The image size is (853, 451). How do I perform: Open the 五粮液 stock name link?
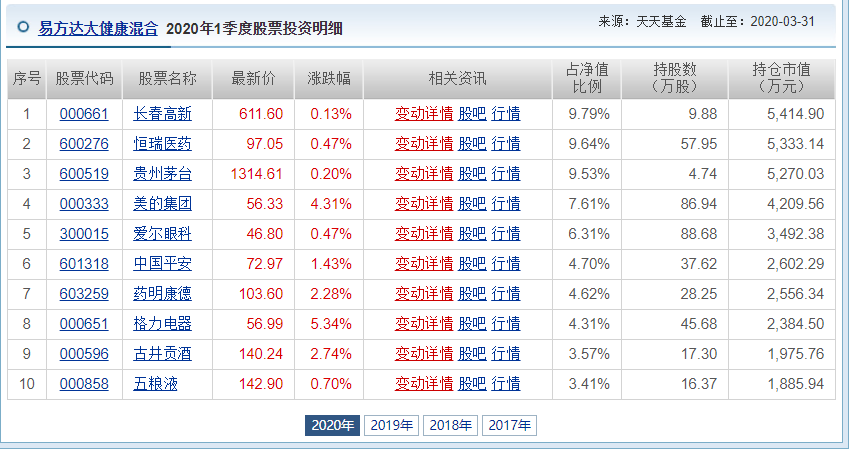pos(155,384)
